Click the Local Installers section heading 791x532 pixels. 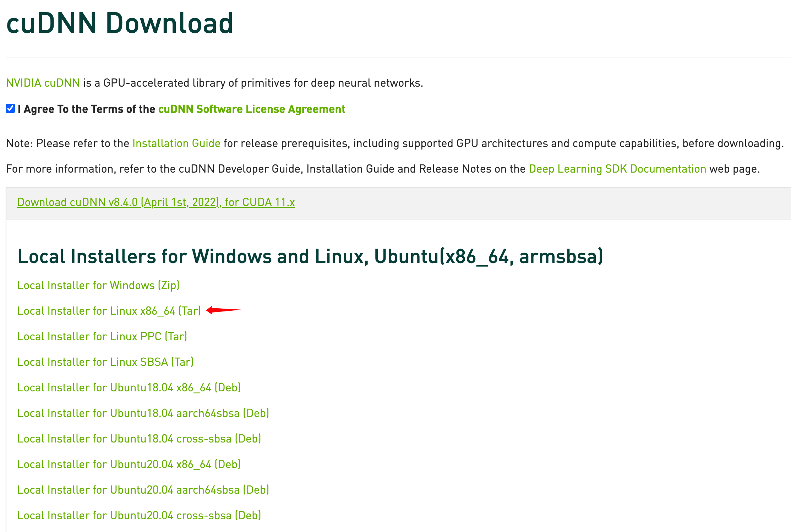[310, 256]
